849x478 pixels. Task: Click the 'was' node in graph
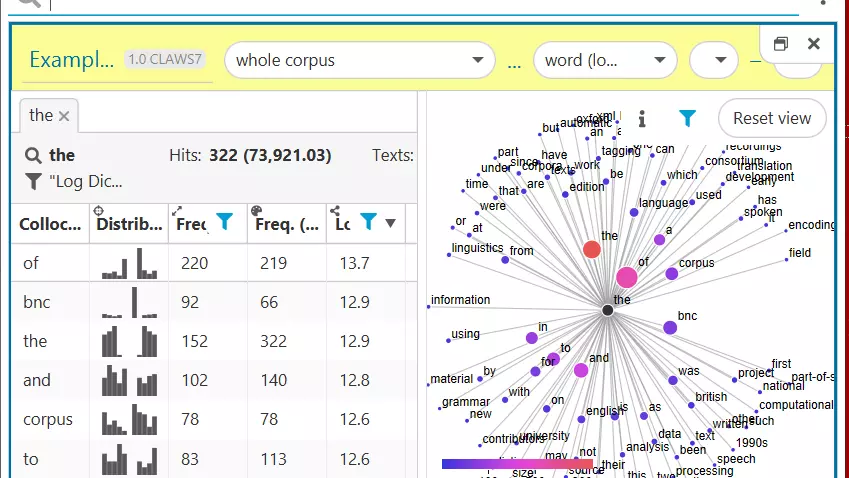(673, 380)
